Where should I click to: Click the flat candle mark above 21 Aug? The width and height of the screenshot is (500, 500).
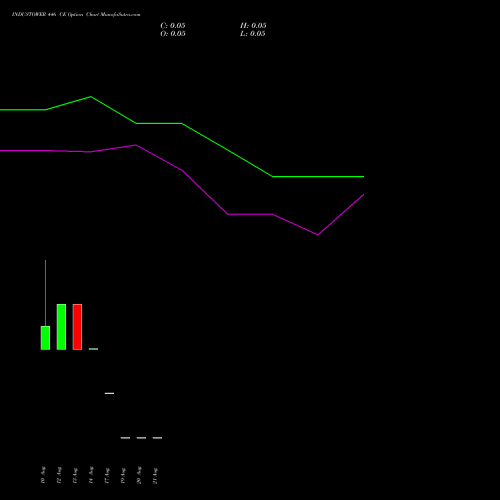coord(157,438)
